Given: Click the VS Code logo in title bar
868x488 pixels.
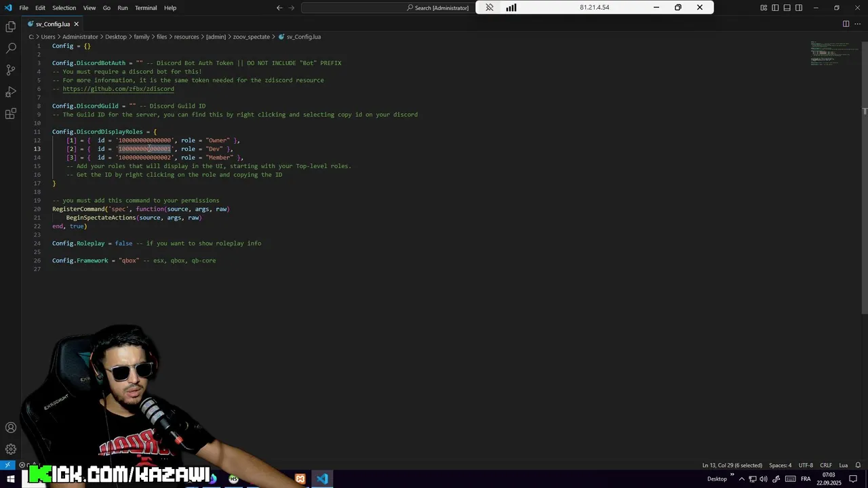Looking at the screenshot, I should (8, 7).
